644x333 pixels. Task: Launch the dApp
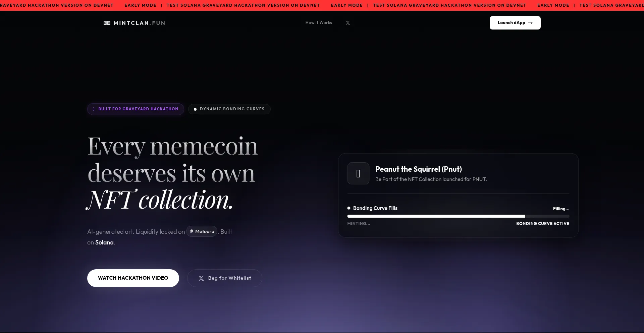515,23
